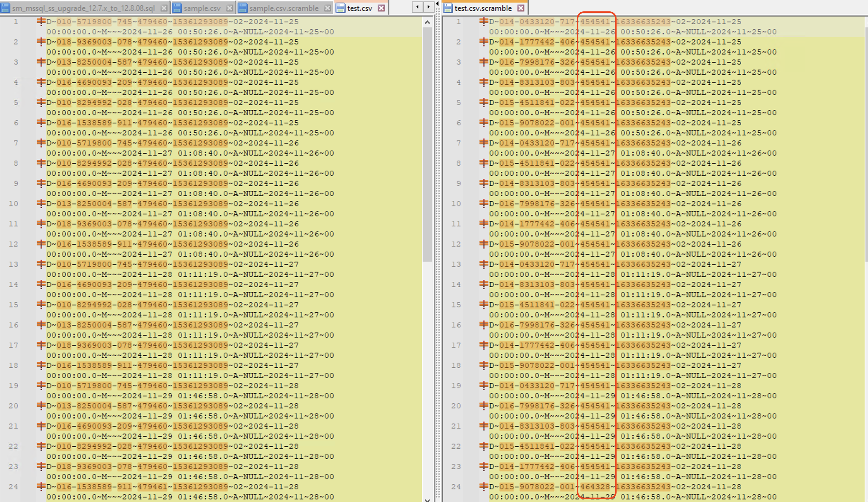Open the sample.csv.scramble tab
868x502 pixels.
coord(283,8)
